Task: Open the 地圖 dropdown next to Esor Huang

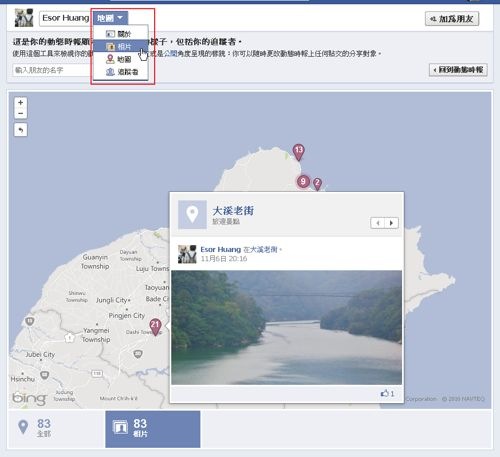Action: pos(110,18)
